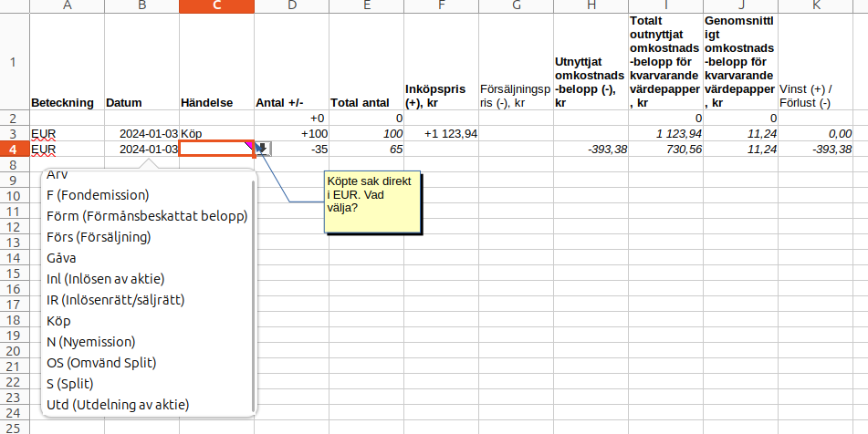
Task: Choose the 'Gåva' list entry
Action: [x=61, y=258]
